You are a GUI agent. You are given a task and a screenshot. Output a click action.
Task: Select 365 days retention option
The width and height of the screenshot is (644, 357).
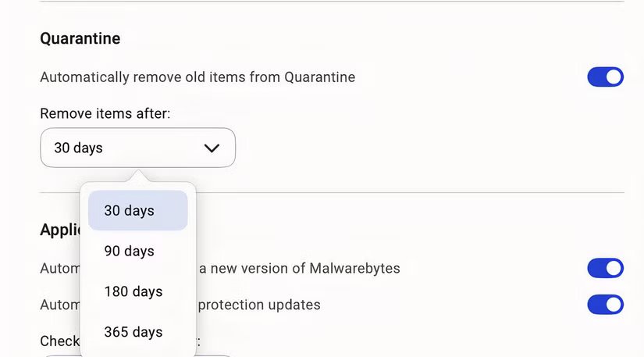point(133,333)
